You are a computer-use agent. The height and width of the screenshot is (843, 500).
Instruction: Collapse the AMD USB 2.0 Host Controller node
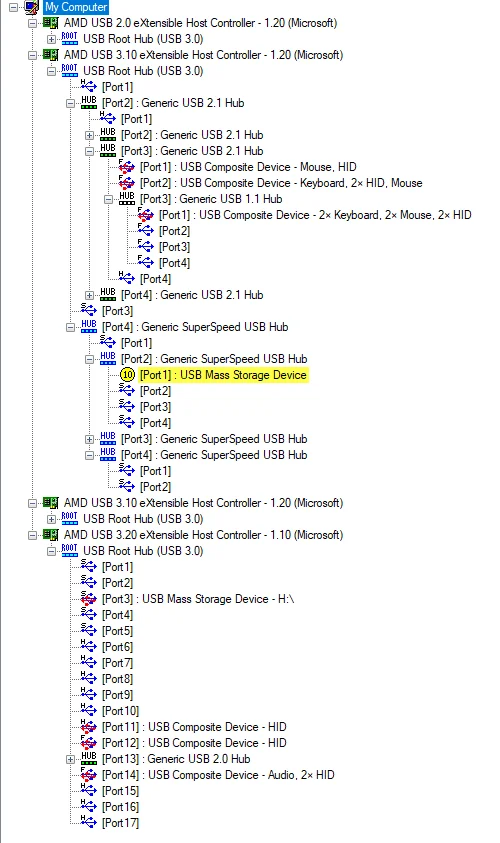pos(32,23)
